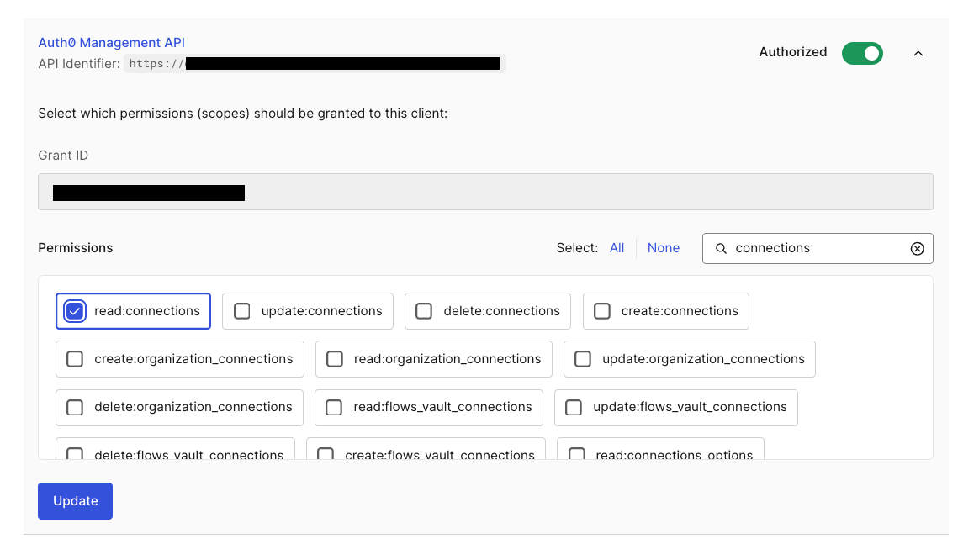This screenshot has height=560, width=958.
Task: Click the Authorized label
Action: coord(792,52)
